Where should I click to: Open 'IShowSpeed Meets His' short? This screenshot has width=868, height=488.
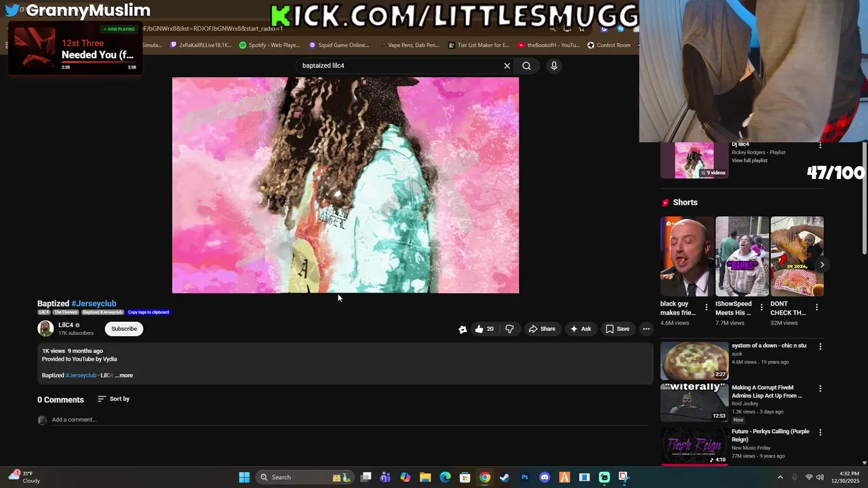coord(742,256)
